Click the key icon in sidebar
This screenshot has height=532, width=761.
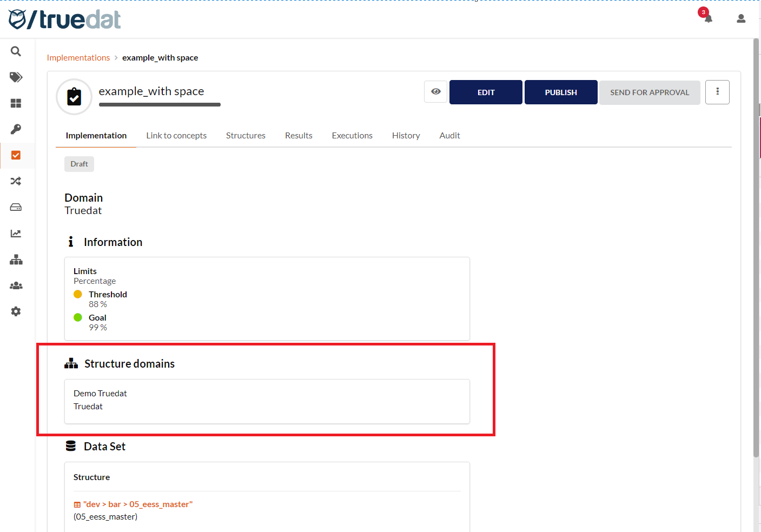click(x=16, y=129)
